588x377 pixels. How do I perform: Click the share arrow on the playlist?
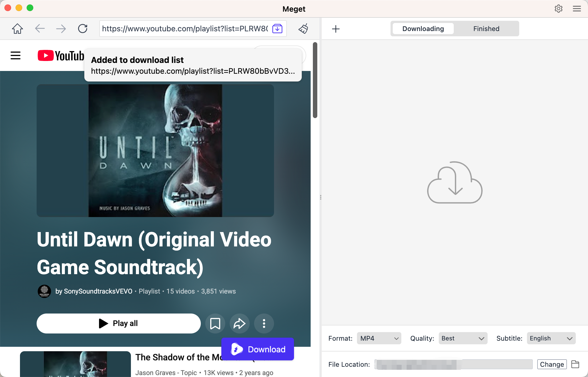(x=239, y=323)
